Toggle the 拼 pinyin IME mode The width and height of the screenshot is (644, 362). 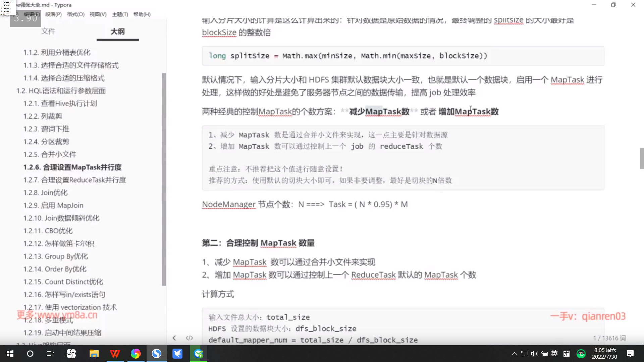click(x=567, y=353)
